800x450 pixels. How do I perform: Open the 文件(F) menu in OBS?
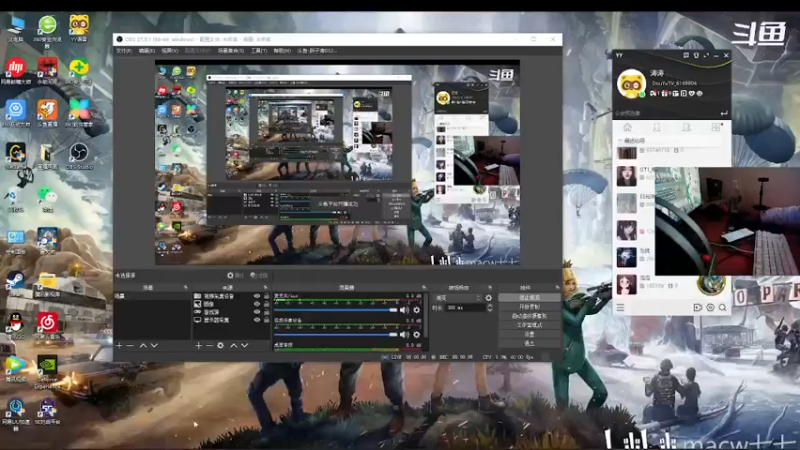click(124, 51)
